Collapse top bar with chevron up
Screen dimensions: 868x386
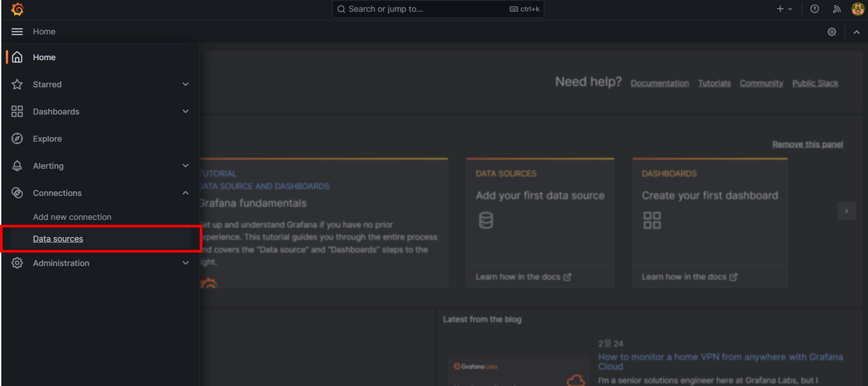(x=857, y=32)
